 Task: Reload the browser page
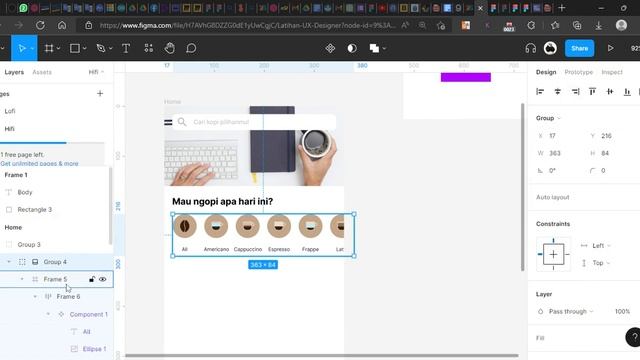pyautogui.click(x=40, y=25)
